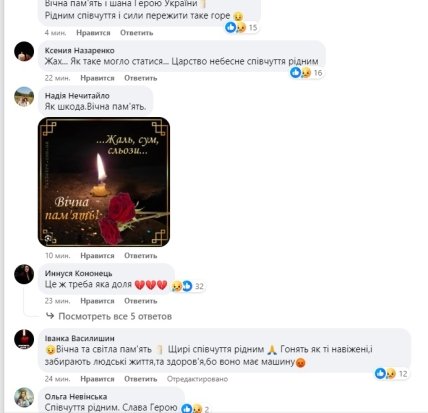428x413 pixels.
Task: Click Ответить under Іванка Василишин's comment
Action: coord(141,379)
